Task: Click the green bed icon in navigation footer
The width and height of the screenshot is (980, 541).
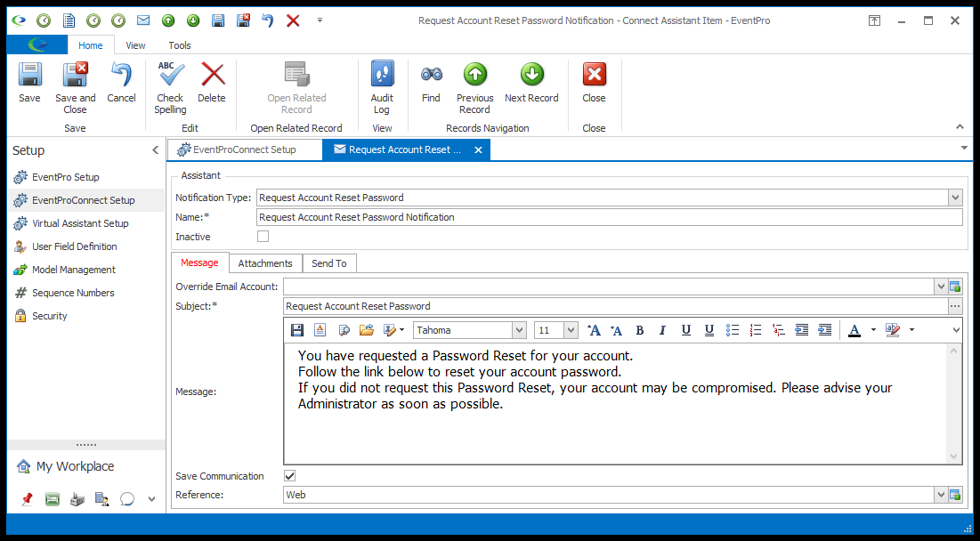Action: point(53,499)
